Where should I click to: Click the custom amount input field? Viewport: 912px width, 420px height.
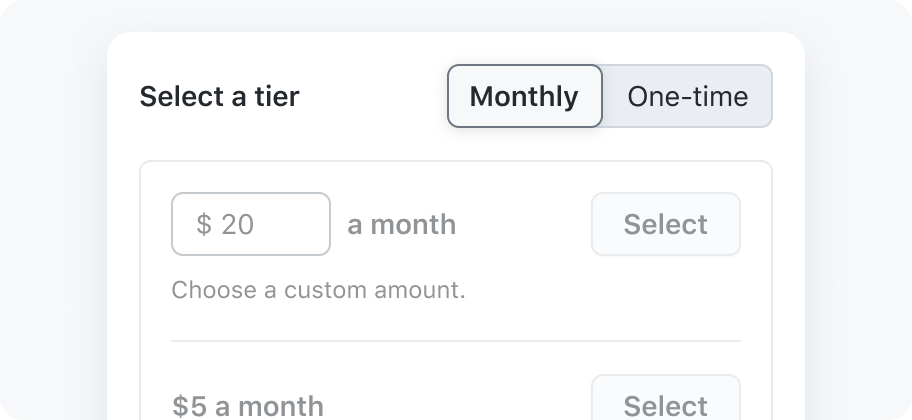250,224
